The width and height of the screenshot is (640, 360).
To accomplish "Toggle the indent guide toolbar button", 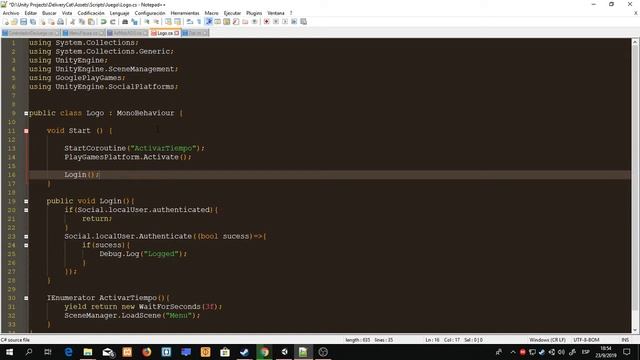I will pos(209,22).
